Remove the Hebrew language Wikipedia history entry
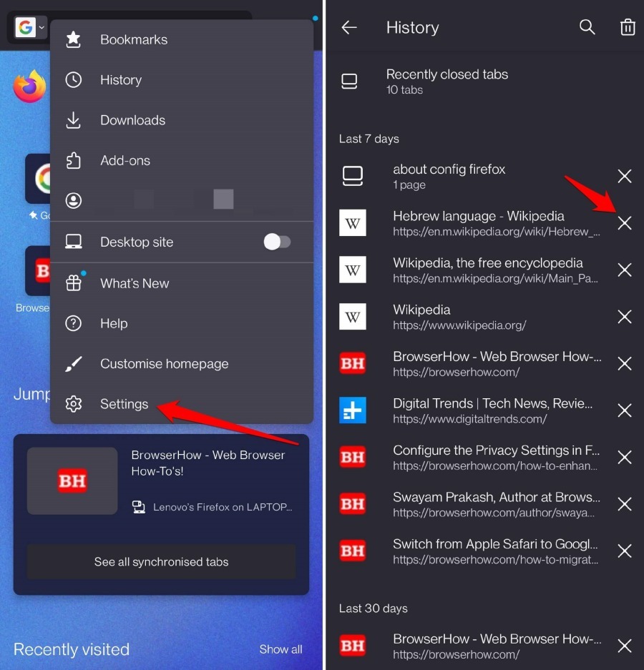 click(x=624, y=223)
